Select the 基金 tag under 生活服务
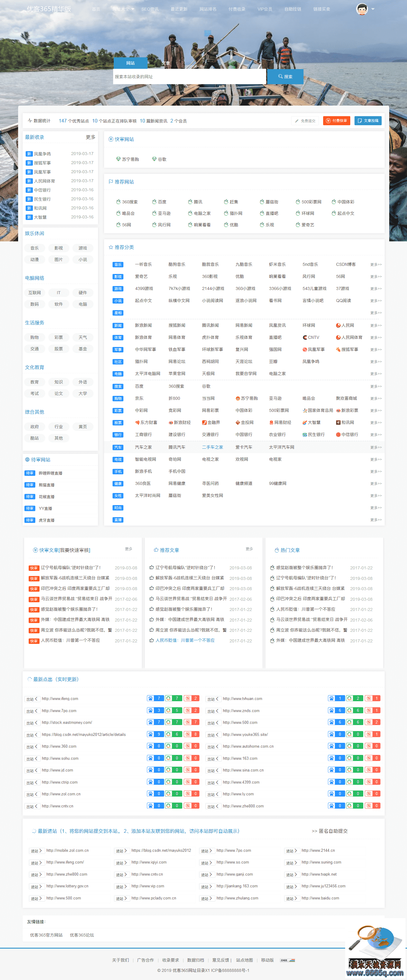407x980 pixels. tap(83, 349)
